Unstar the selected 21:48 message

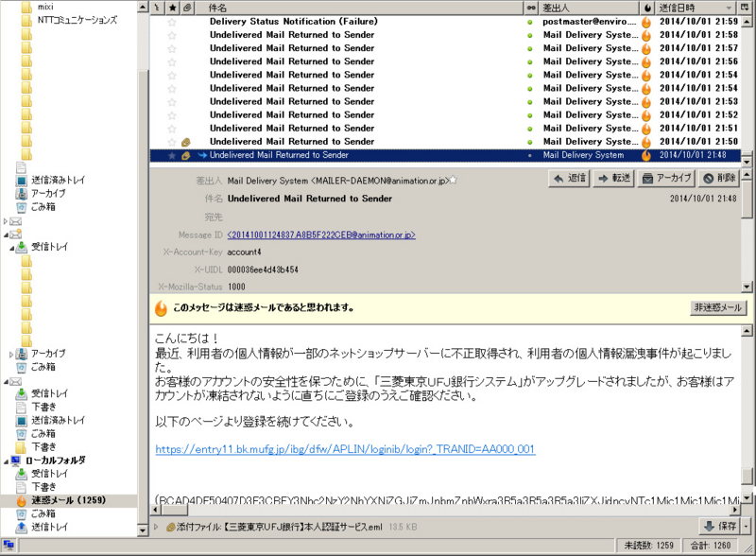pos(172,155)
